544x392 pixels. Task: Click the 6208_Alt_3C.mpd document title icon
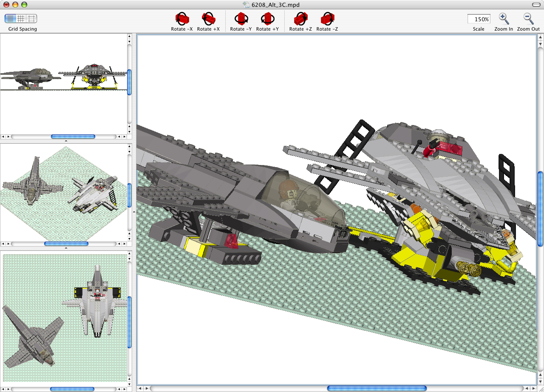(246, 5)
